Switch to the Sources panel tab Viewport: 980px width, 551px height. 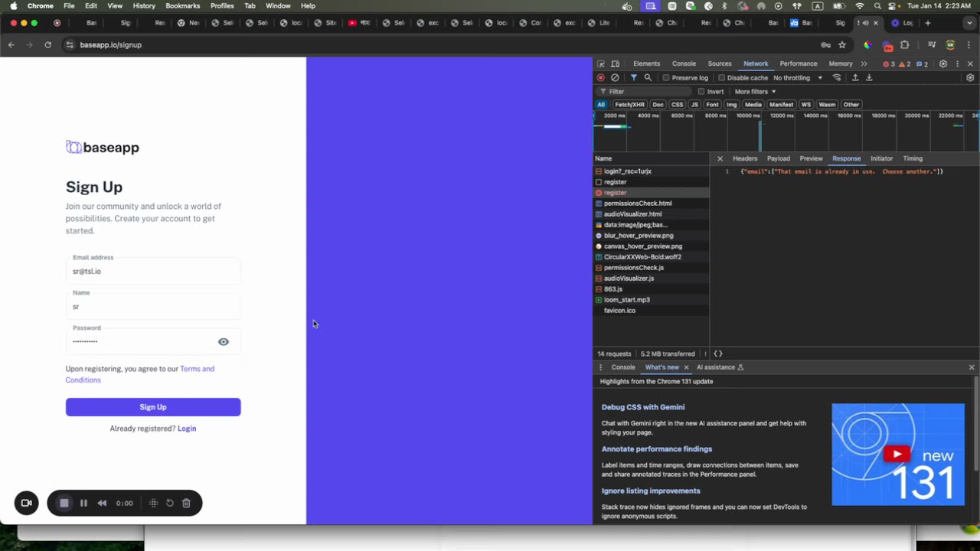(x=720, y=64)
